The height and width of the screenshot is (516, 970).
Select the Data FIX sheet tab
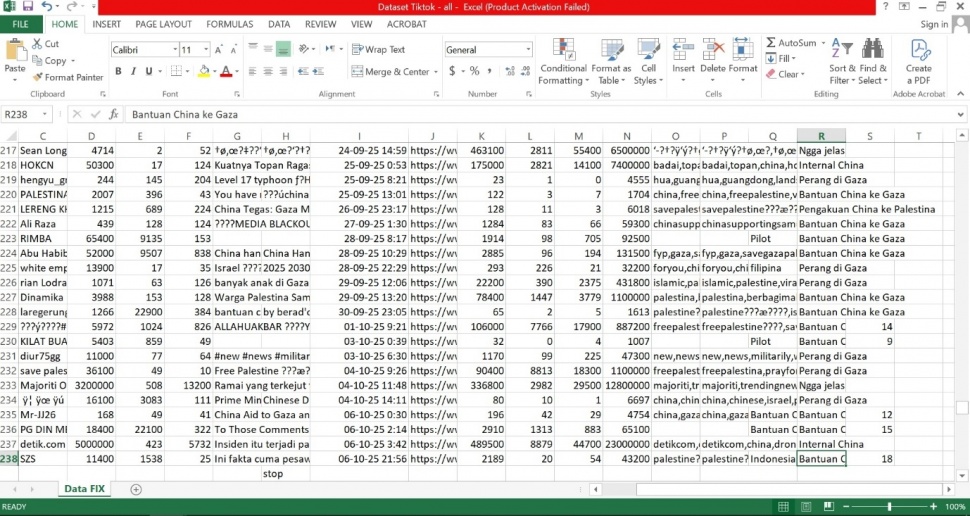point(84,489)
